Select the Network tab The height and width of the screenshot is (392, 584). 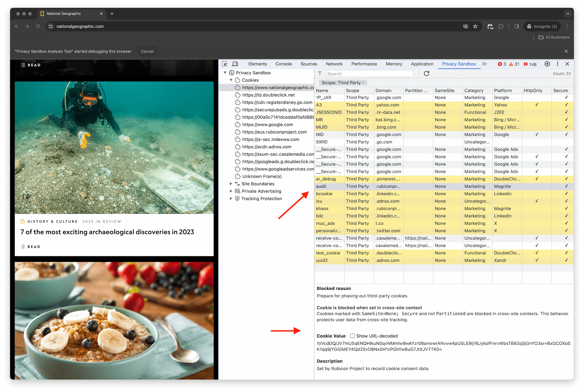[x=334, y=64]
